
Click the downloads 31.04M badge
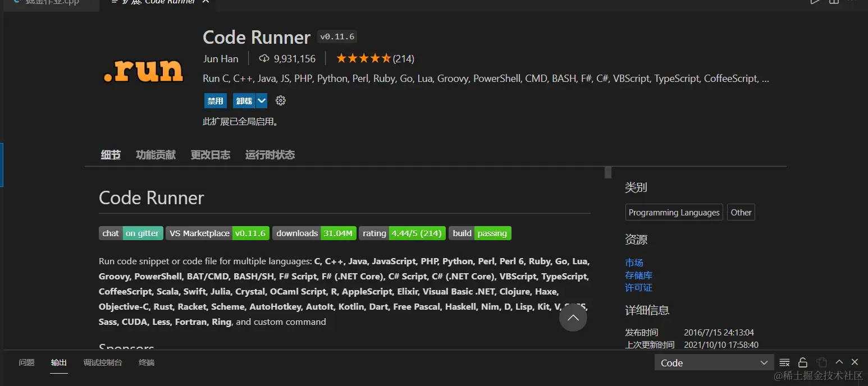314,233
